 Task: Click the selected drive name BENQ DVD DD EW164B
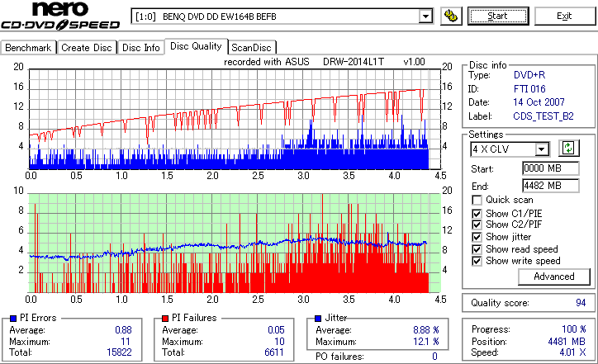pyautogui.click(x=219, y=17)
